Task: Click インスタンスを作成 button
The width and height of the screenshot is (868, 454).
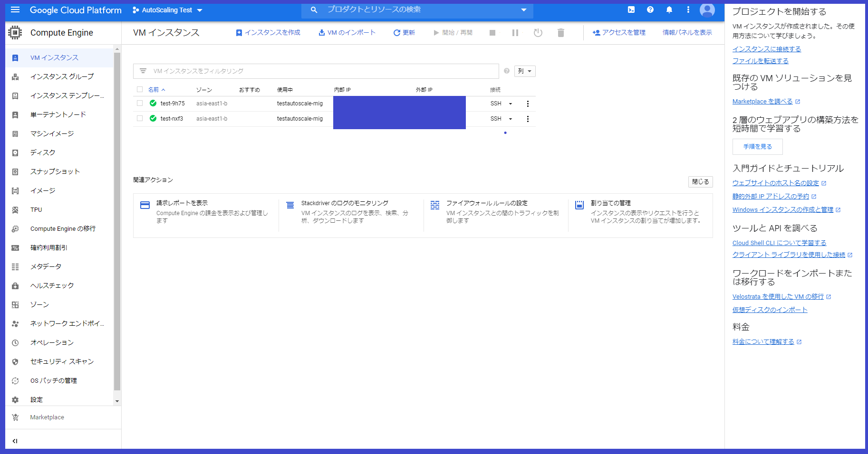Action: point(268,33)
